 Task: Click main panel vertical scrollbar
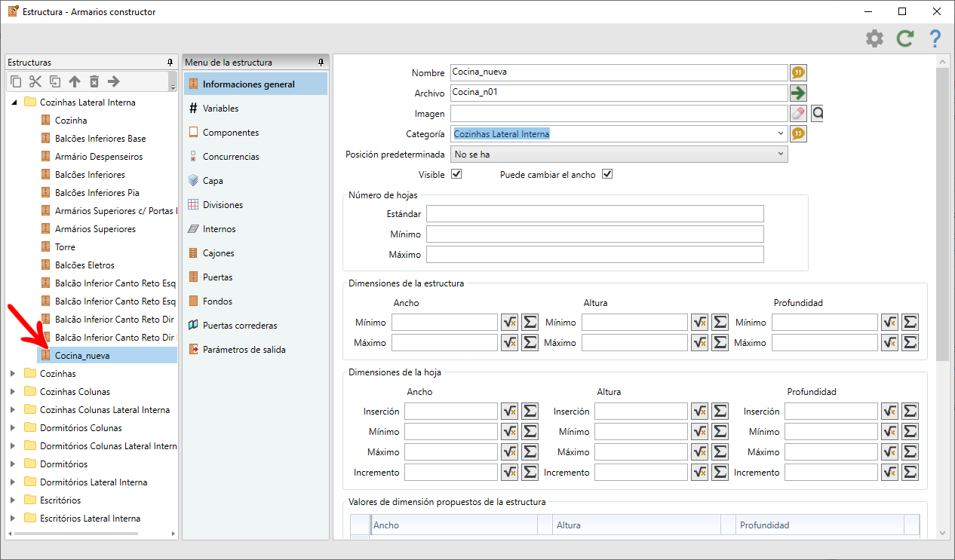pyautogui.click(x=942, y=215)
